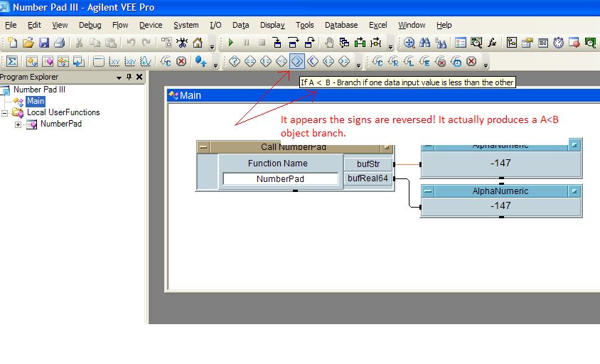
Task: Click the stopwatch profiler icon
Action: click(559, 43)
